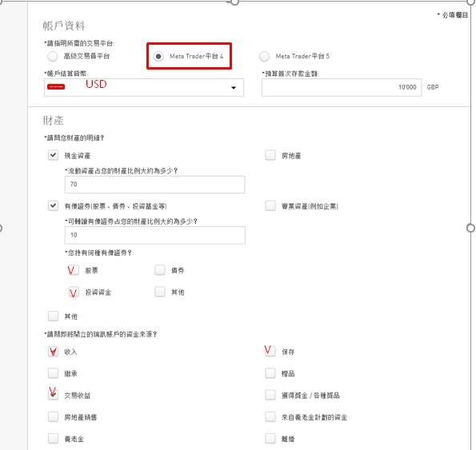
Task: Click the first deposit amount field showing 10'000
Action: (x=342, y=88)
